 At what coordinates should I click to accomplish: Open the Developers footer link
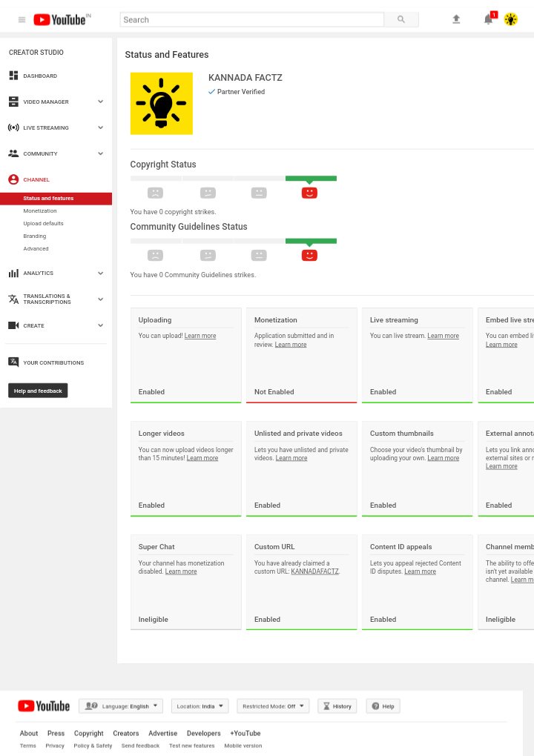203,733
